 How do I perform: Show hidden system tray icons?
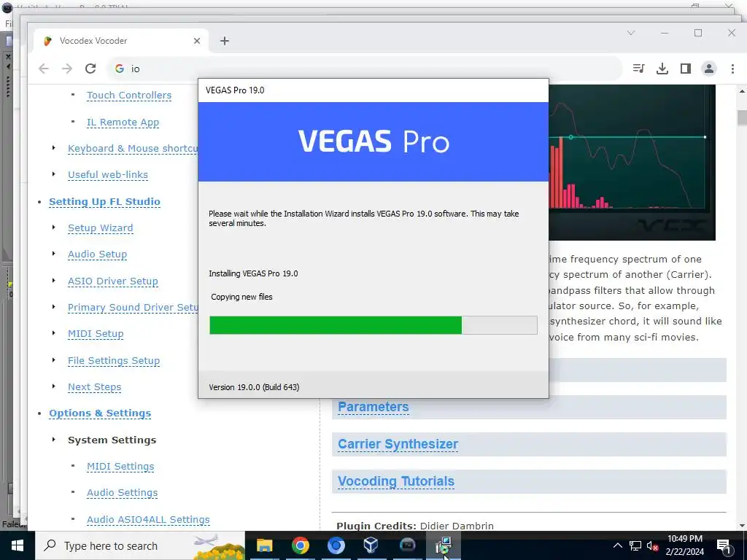coord(617,545)
